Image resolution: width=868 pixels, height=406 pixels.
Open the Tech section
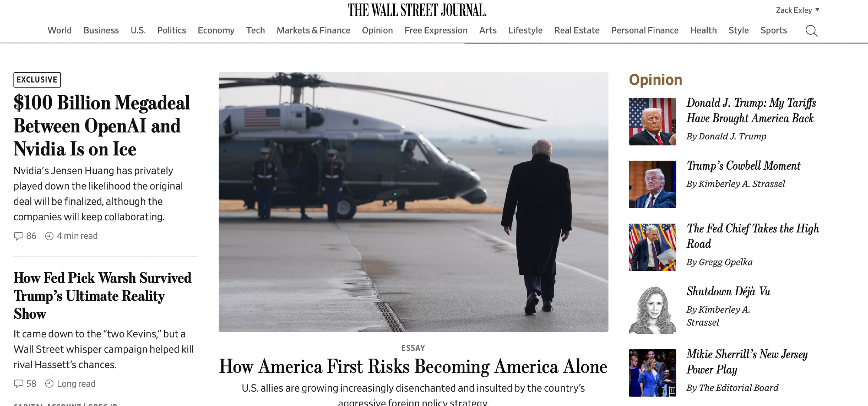pos(255,30)
